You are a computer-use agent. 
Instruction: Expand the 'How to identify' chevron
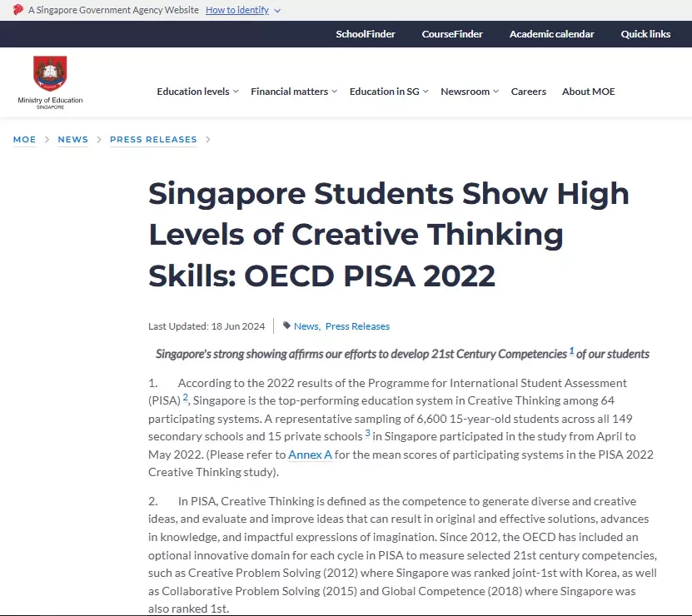click(277, 11)
